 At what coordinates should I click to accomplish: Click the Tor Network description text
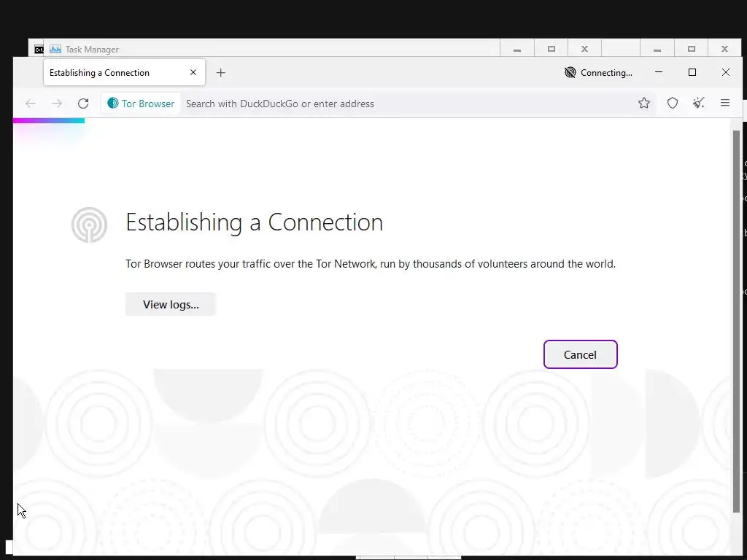[x=371, y=264]
